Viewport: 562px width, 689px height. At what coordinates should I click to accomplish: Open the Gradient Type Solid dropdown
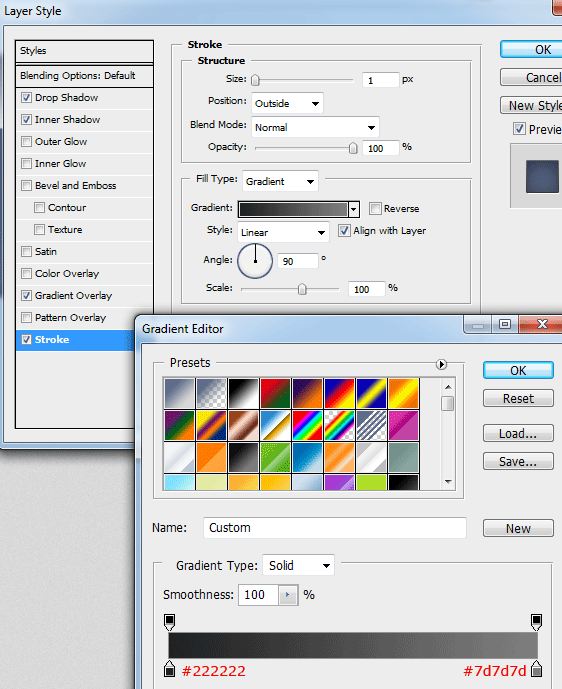[298, 566]
